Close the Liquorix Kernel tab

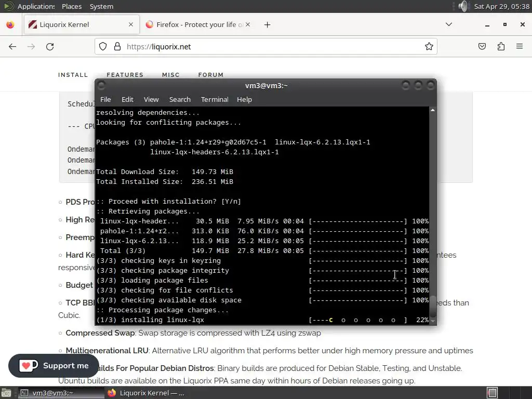(x=131, y=24)
